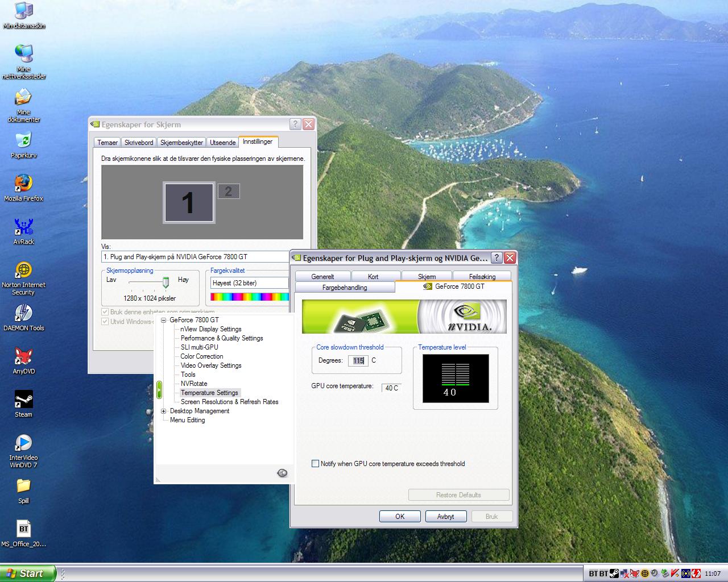Click the Avbryt button

446,516
